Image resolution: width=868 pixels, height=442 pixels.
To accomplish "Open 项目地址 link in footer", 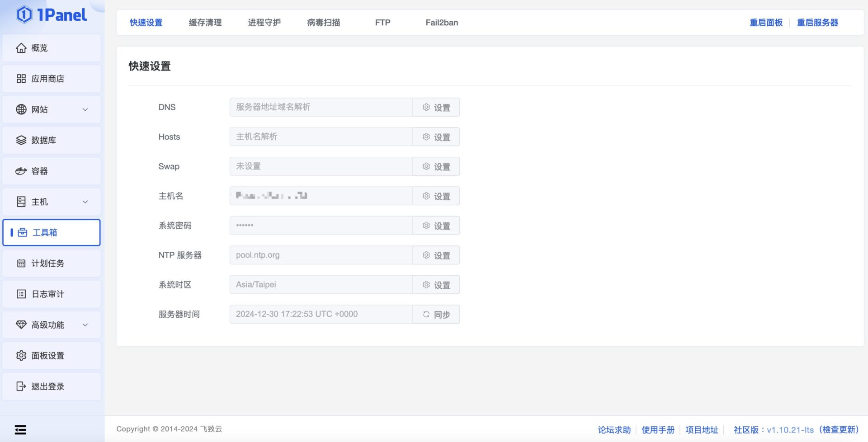I will pyautogui.click(x=702, y=430).
